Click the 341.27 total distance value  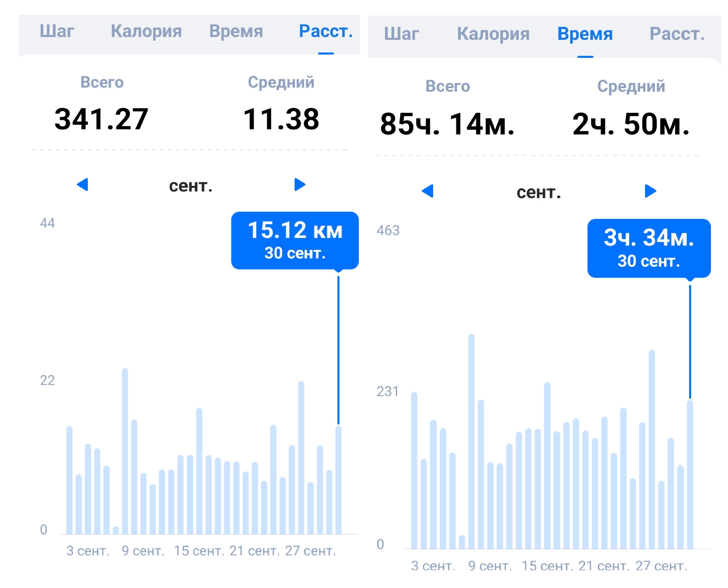pyautogui.click(x=101, y=119)
